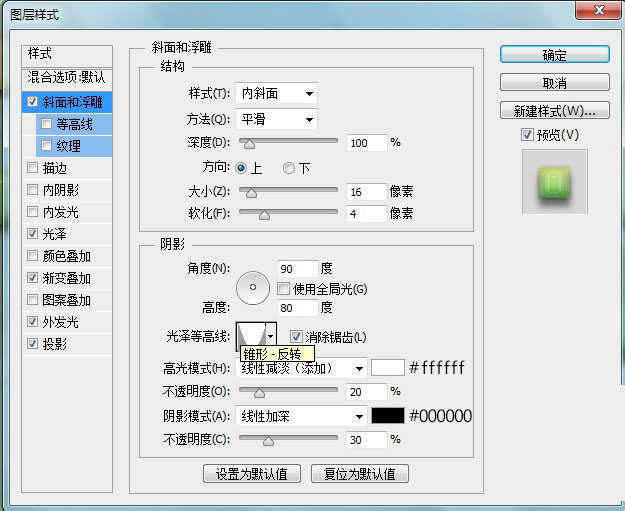625x511 pixels.
Task: Open the 光泽等高线 contour picker arrow
Action: [x=271, y=336]
